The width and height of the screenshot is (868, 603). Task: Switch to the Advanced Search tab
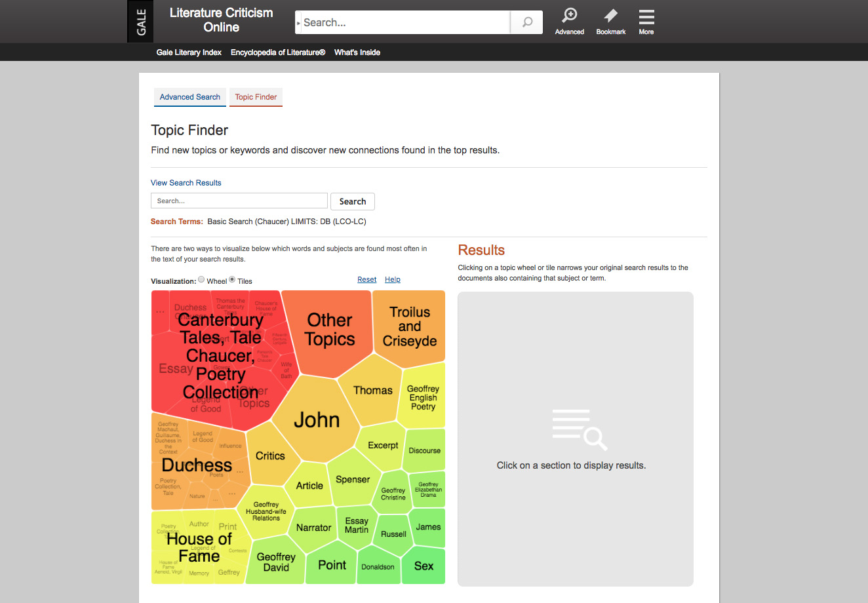tap(190, 97)
